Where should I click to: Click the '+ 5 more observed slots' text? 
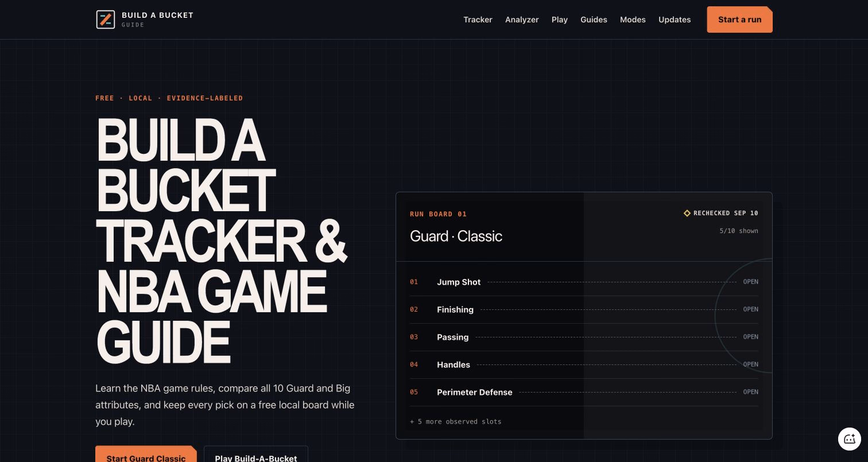tap(456, 421)
